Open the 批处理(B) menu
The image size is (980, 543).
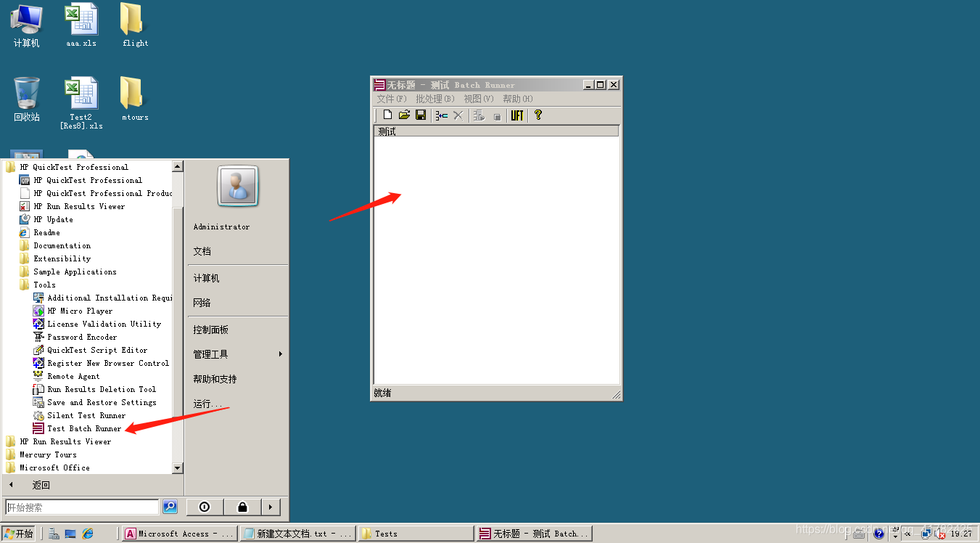coord(435,99)
